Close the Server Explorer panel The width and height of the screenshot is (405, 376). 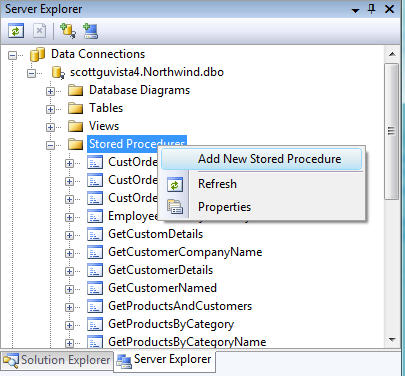point(389,9)
